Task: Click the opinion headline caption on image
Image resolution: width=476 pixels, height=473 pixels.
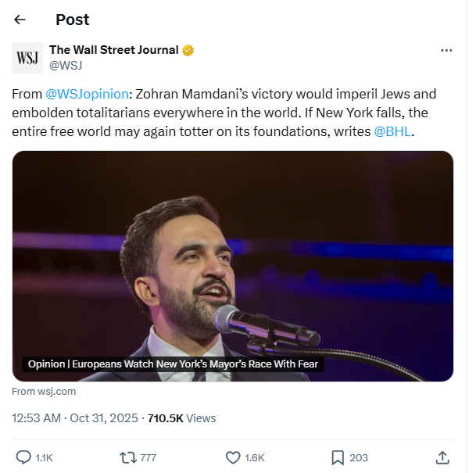Action: pyautogui.click(x=175, y=364)
